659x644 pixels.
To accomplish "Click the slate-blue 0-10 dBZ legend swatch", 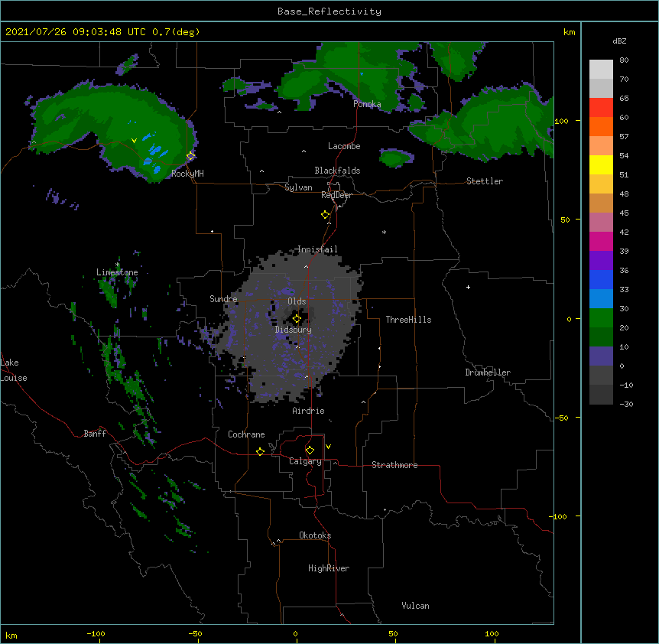I will tap(601, 356).
